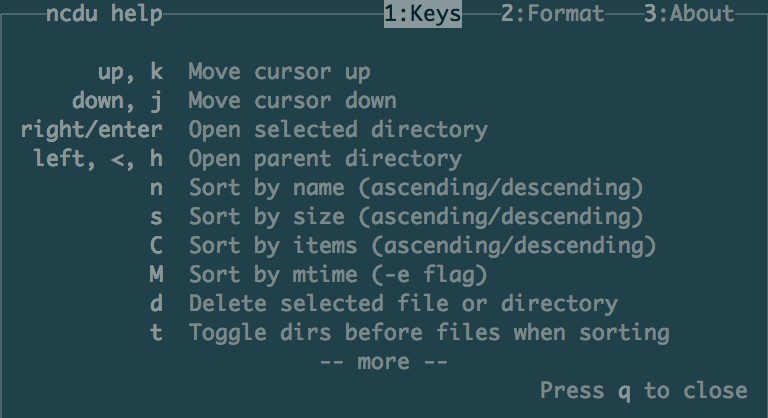Select the 'Open selected directory' line
This screenshot has width=768, height=418.
338,130
